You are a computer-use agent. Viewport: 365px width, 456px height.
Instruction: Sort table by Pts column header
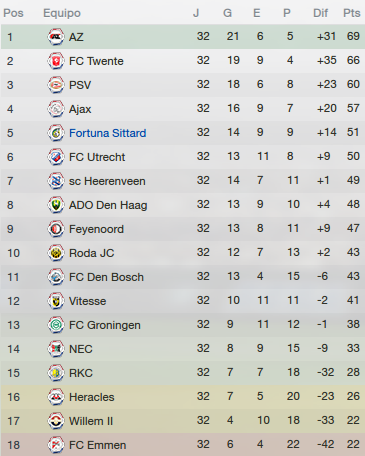(352, 13)
